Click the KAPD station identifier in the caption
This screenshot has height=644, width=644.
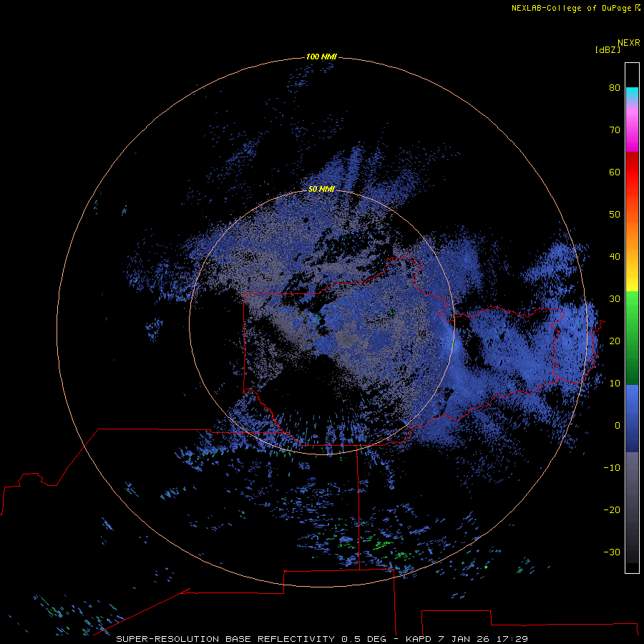[418, 639]
